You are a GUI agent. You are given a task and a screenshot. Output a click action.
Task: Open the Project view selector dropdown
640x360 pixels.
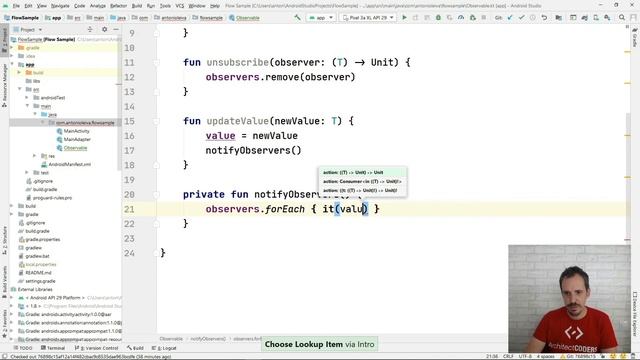(x=27, y=29)
